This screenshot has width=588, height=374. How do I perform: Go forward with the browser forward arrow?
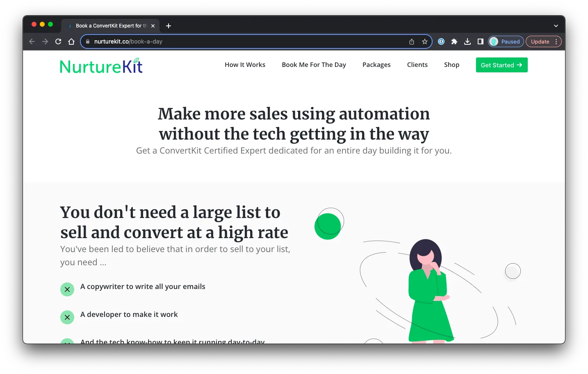(45, 41)
